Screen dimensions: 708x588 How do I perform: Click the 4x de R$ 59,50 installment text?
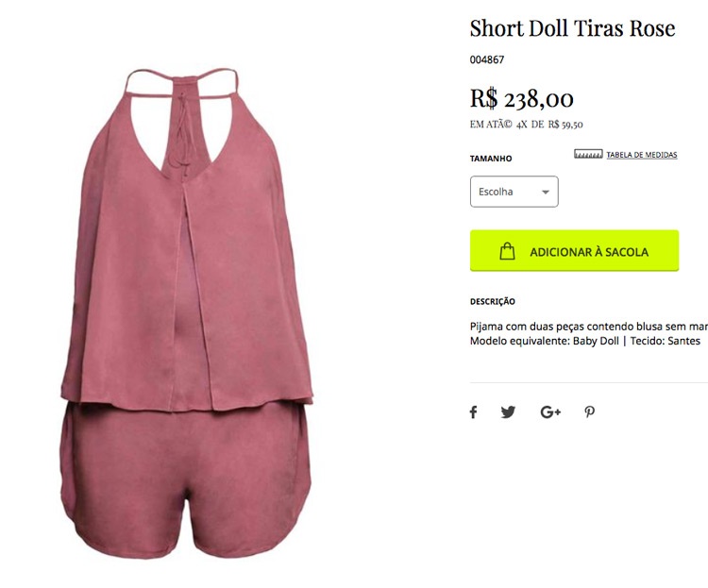[549, 125]
